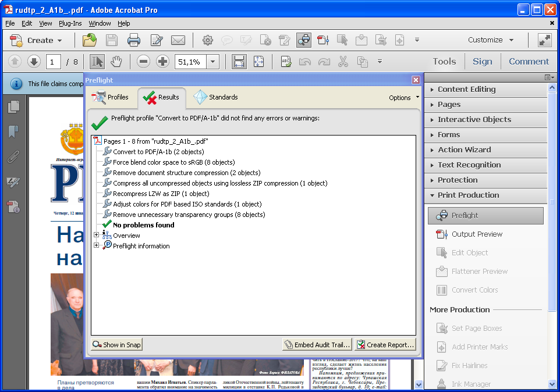This screenshot has height=392, width=560.
Task: Click the Edit Object toolbar icon
Action: 342,40
